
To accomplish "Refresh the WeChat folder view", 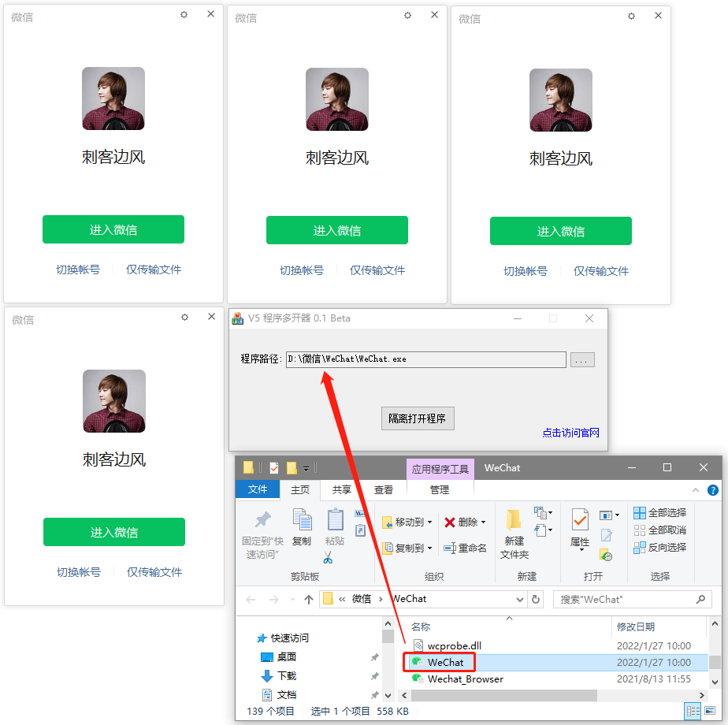I will click(535, 599).
